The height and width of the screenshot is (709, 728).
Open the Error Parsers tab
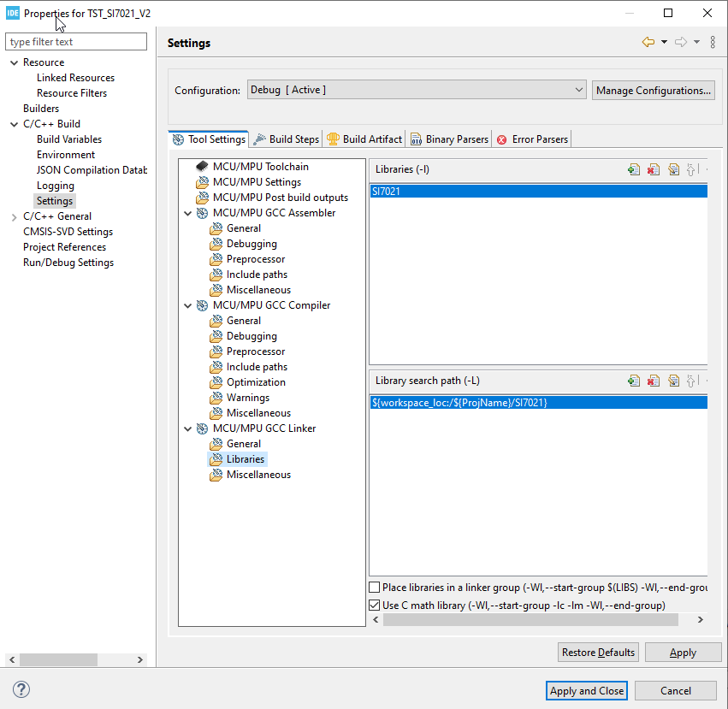tap(532, 139)
